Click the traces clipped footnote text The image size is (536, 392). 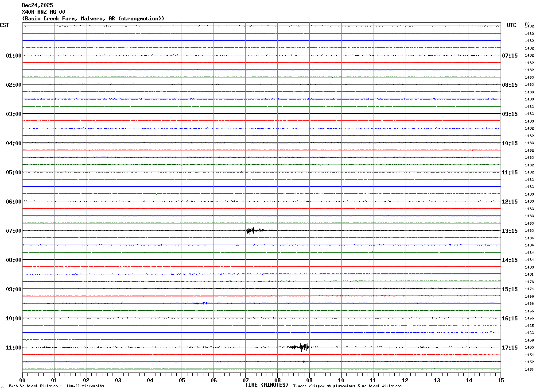click(347, 386)
